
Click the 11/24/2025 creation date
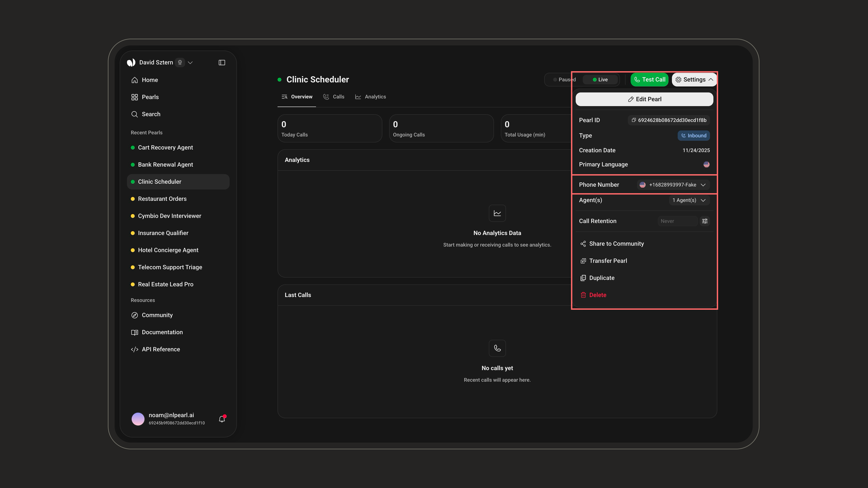click(x=696, y=150)
